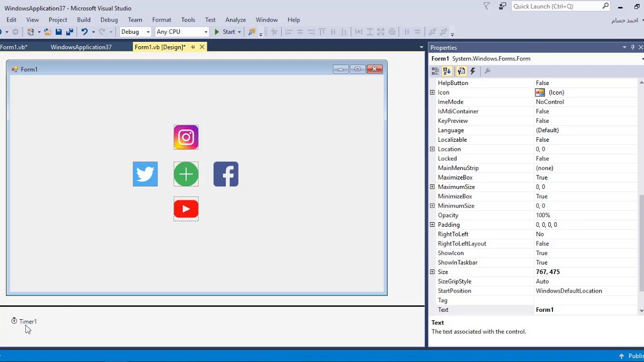Open the Debug menu
The height and width of the screenshot is (362, 644).
click(x=109, y=20)
